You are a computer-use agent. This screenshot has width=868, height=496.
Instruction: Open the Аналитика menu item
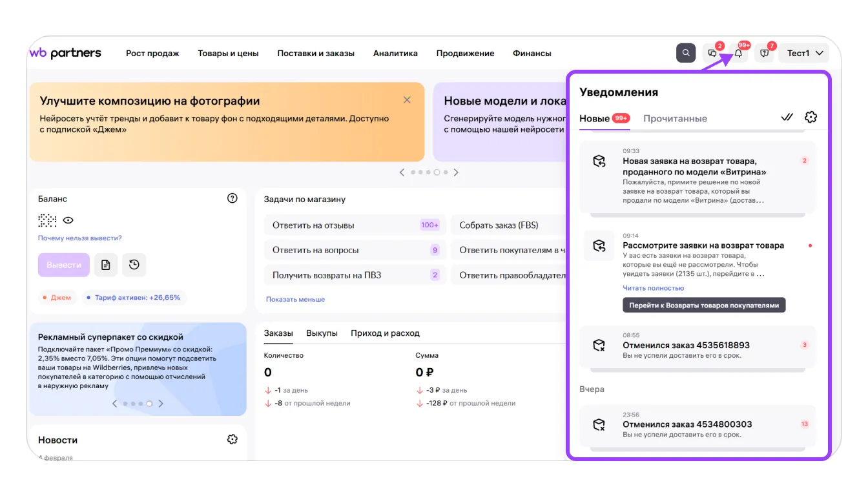pos(395,54)
